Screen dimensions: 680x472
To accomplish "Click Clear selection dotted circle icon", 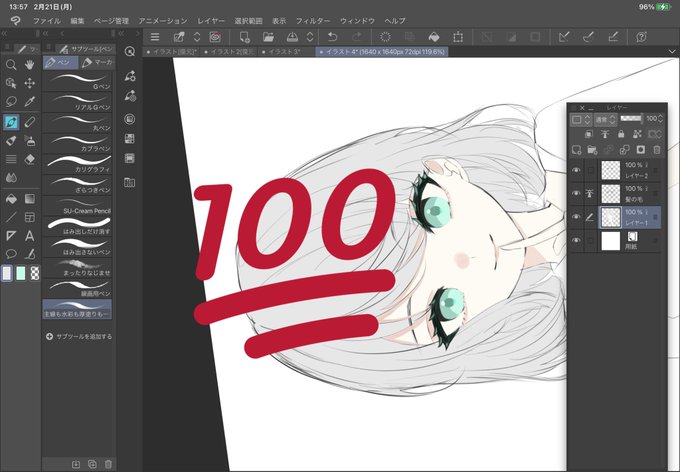I will pyautogui.click(x=385, y=37).
